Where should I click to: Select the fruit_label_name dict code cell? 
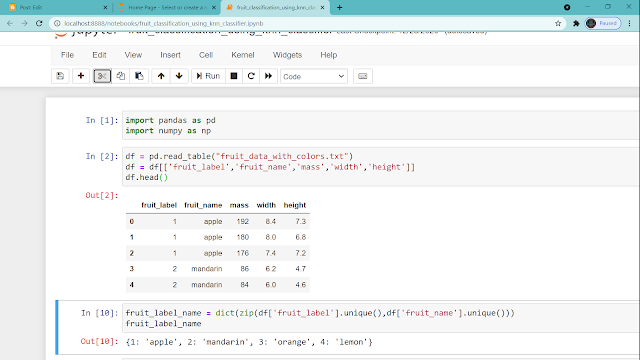point(380,318)
